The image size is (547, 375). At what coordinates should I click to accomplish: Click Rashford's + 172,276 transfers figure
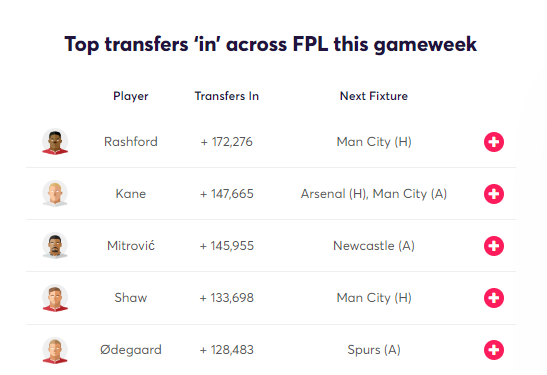(227, 142)
